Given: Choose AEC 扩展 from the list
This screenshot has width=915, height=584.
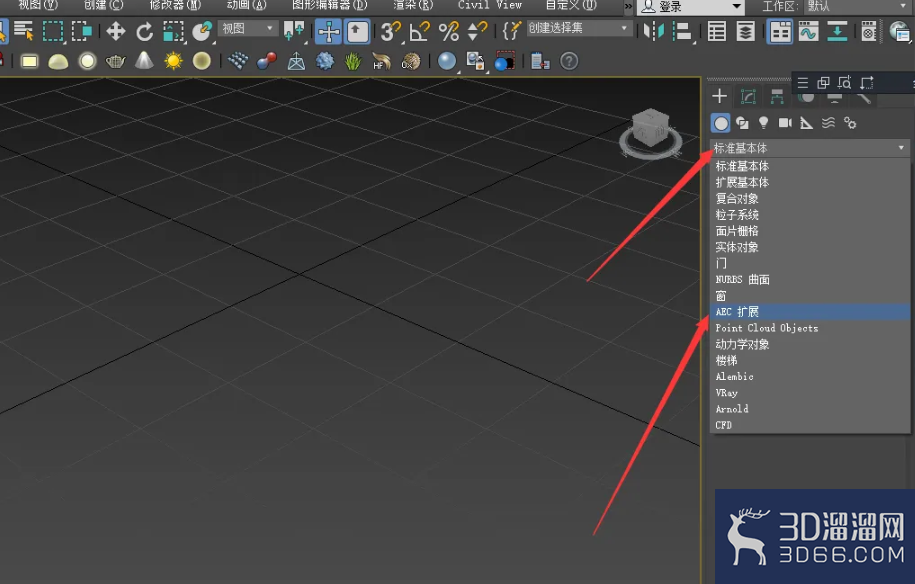Looking at the screenshot, I should [x=810, y=312].
